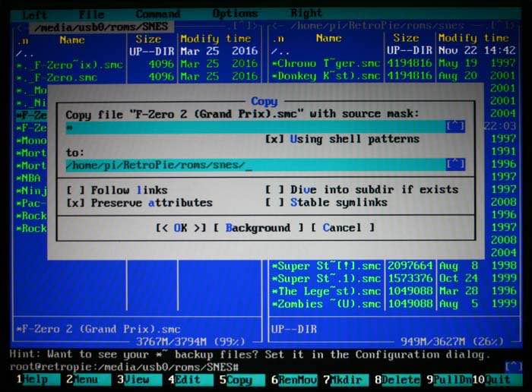Screen dimensions: 532x392
Task: Toggle Using shell patterns checkbox
Action: point(342,139)
